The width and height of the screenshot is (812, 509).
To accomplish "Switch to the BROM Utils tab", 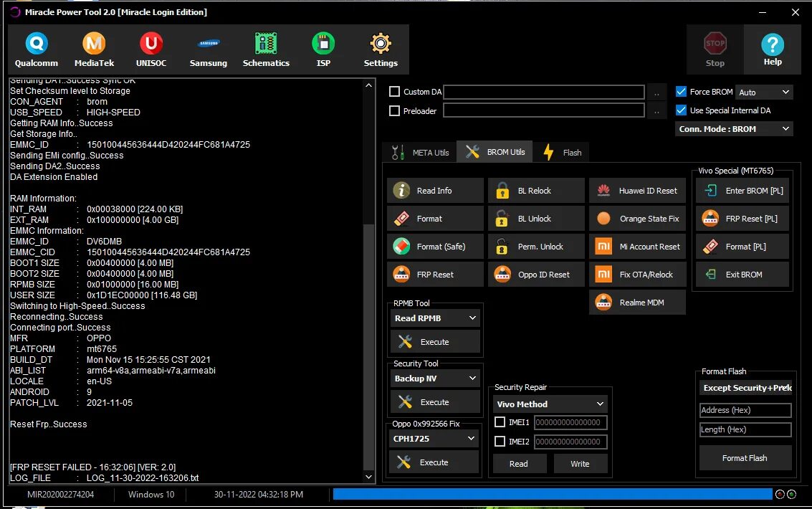I will click(x=495, y=152).
